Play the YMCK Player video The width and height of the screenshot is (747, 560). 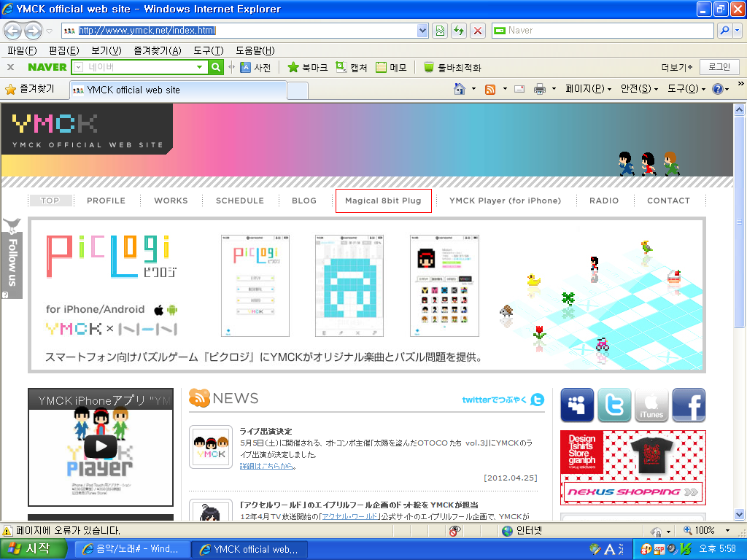[x=101, y=446]
